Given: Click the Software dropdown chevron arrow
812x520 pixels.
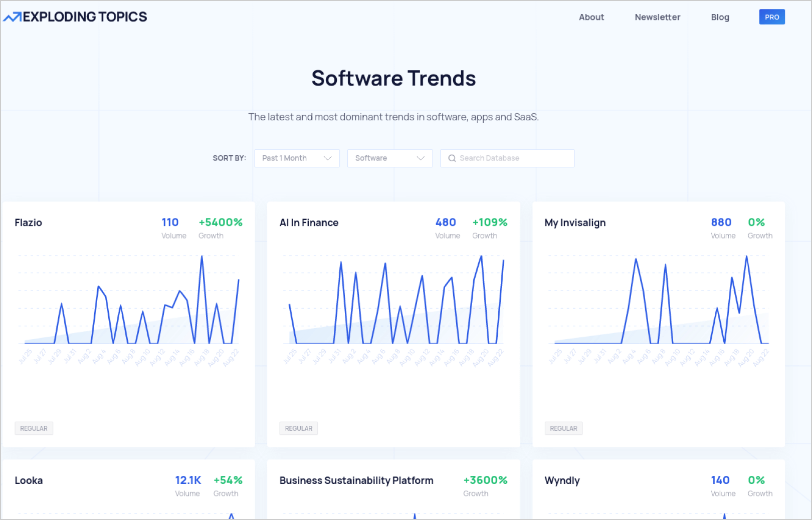Looking at the screenshot, I should pyautogui.click(x=421, y=158).
